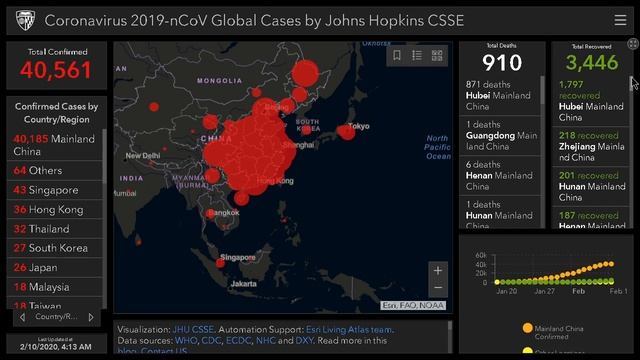Open the JHU CSSE link
Screen dimensions: 640x360
tap(193, 329)
